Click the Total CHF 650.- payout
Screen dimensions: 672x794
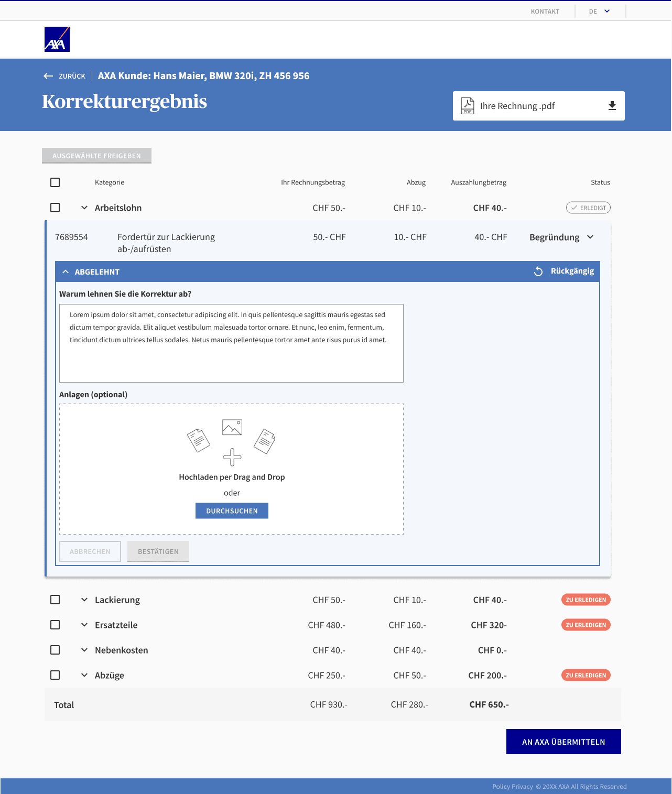pos(489,704)
